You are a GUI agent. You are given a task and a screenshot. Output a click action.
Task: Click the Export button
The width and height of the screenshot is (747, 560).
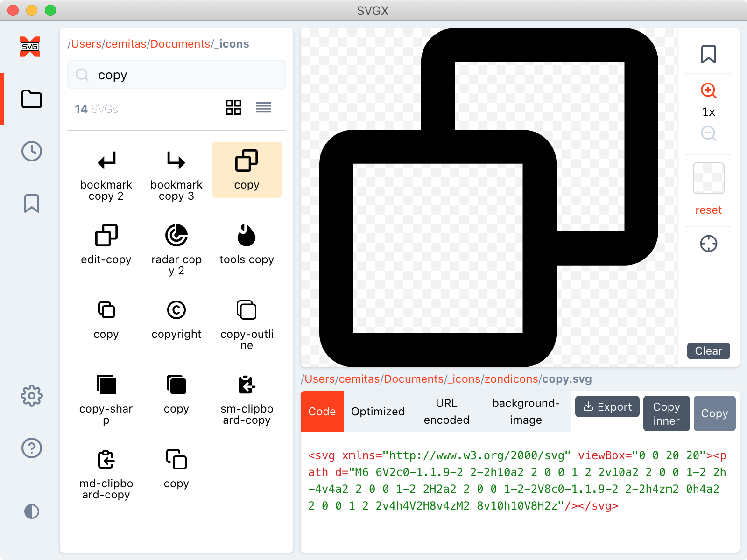click(x=607, y=407)
